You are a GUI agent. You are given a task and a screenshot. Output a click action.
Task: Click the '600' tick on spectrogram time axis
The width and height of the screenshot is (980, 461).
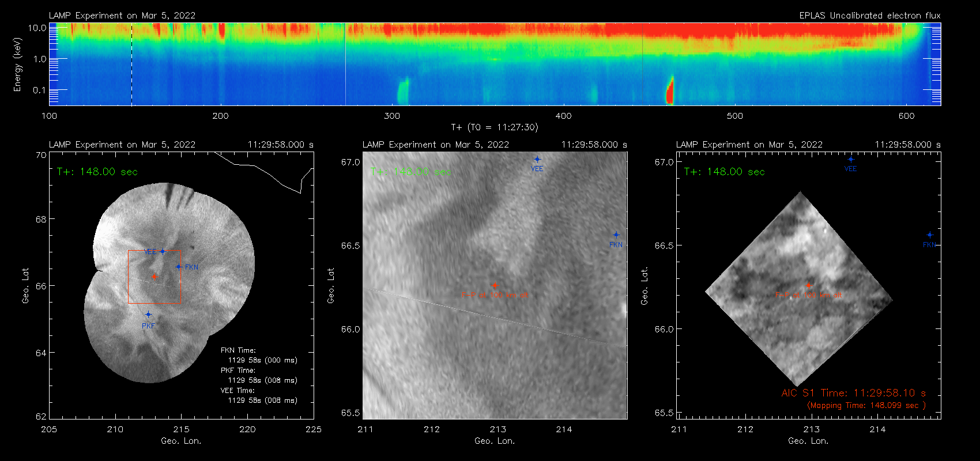tap(907, 116)
